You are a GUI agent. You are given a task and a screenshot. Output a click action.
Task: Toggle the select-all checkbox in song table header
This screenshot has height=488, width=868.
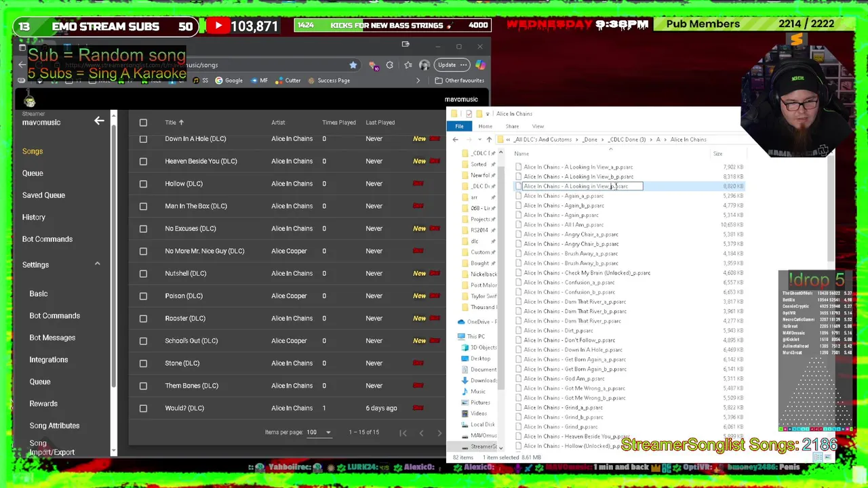143,123
